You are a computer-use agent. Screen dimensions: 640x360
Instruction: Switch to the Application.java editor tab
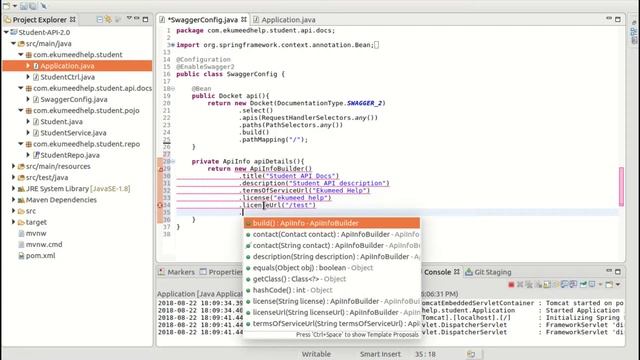(x=284, y=20)
